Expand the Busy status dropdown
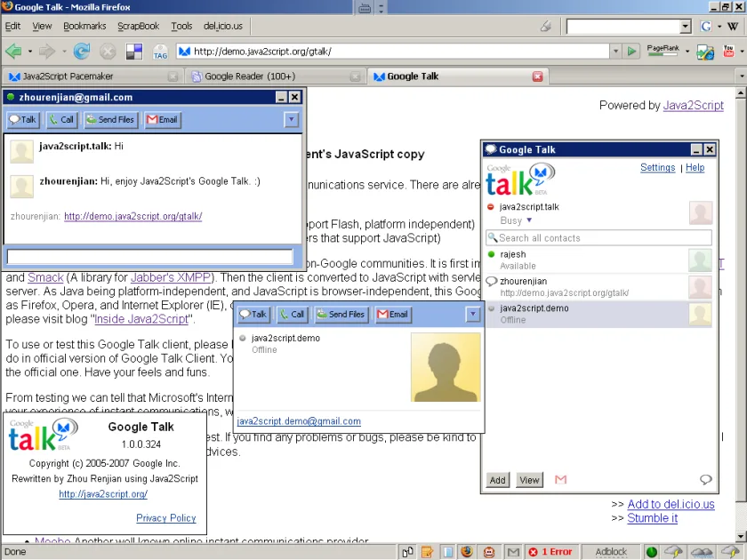 pos(529,220)
